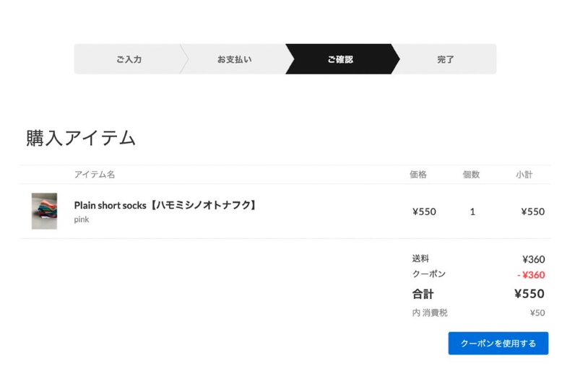The height and width of the screenshot is (392, 588).
Task: Click the bold 合計 total amount ¥550
Action: (x=529, y=294)
